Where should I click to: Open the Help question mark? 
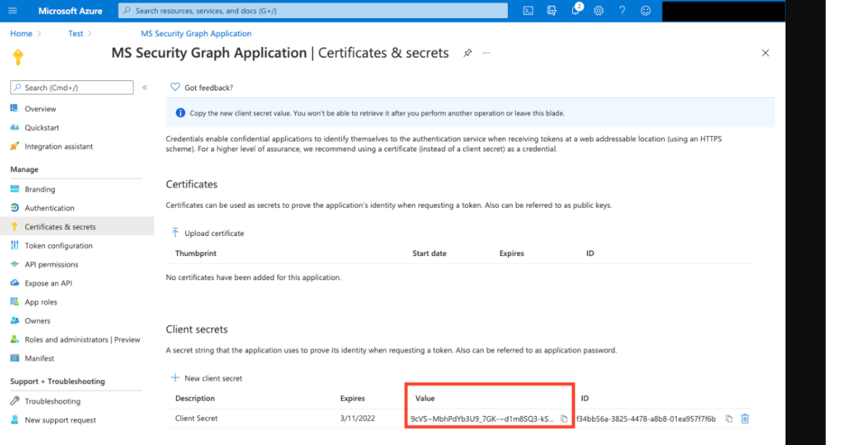(622, 11)
